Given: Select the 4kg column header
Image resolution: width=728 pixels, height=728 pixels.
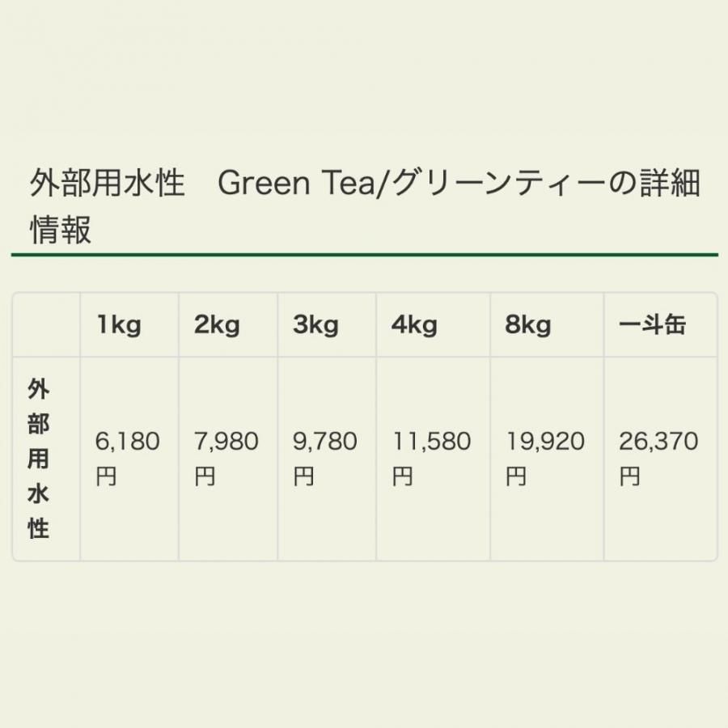Looking at the screenshot, I should pyautogui.click(x=414, y=325).
